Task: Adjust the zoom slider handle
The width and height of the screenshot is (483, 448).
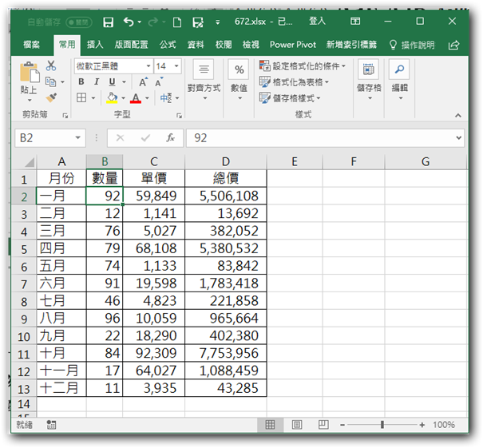Action: pos(382,425)
